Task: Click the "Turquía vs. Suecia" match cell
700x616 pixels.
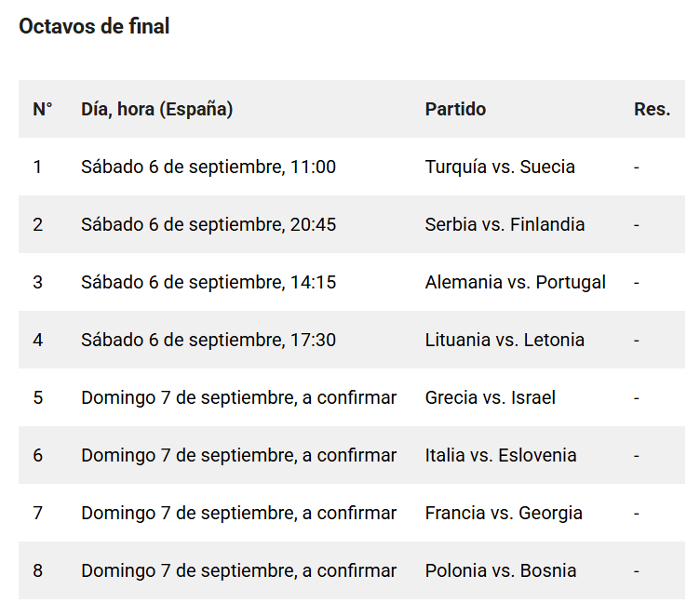Action: pyautogui.click(x=500, y=167)
